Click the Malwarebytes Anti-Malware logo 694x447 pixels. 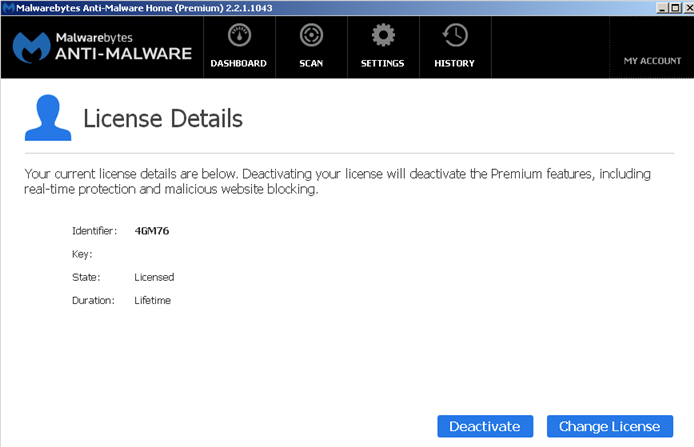(x=102, y=46)
